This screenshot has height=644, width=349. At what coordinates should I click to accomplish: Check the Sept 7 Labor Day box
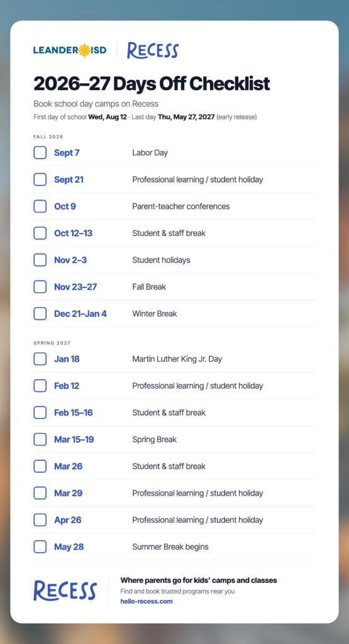pos(40,153)
